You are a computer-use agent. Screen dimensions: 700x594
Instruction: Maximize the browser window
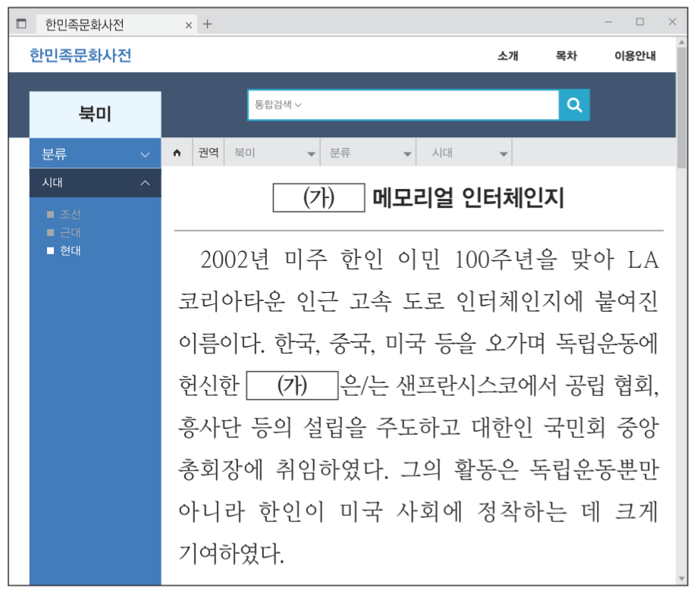[640, 21]
